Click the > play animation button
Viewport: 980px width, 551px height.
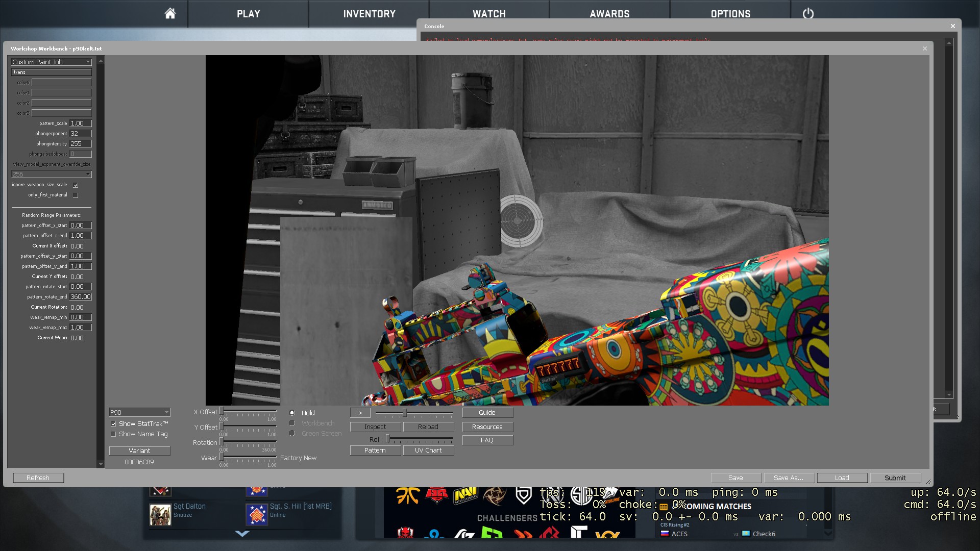[x=360, y=413]
